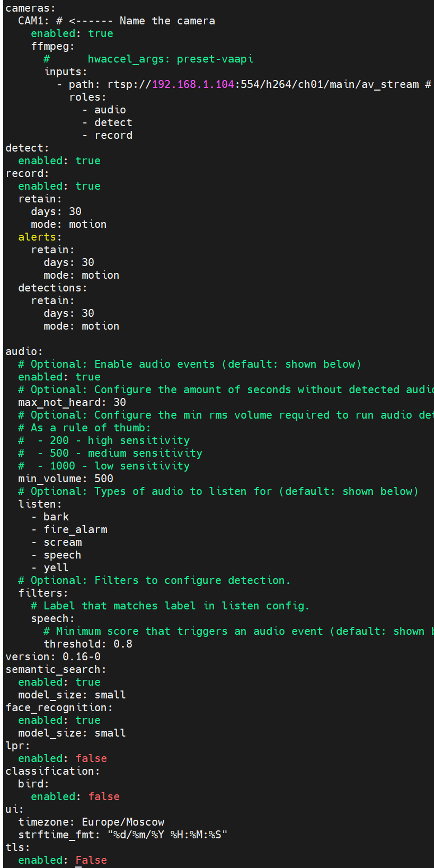Click the 'record' role under roles
The height and width of the screenshot is (868, 434).
click(113, 135)
